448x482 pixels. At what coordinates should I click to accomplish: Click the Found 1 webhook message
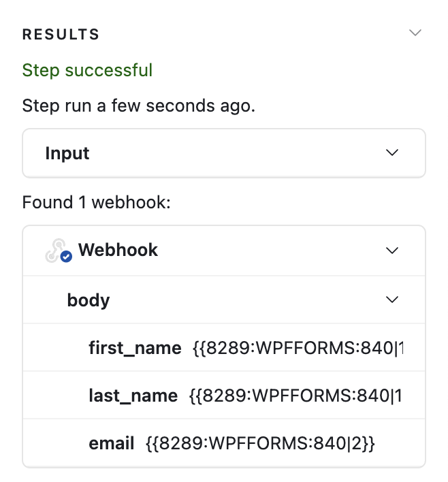pos(95,202)
